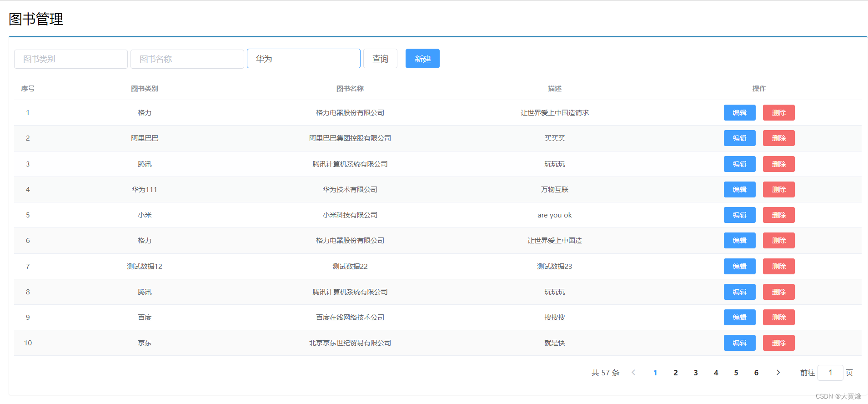
Task: Click the 图书名称 column header
Action: [350, 89]
